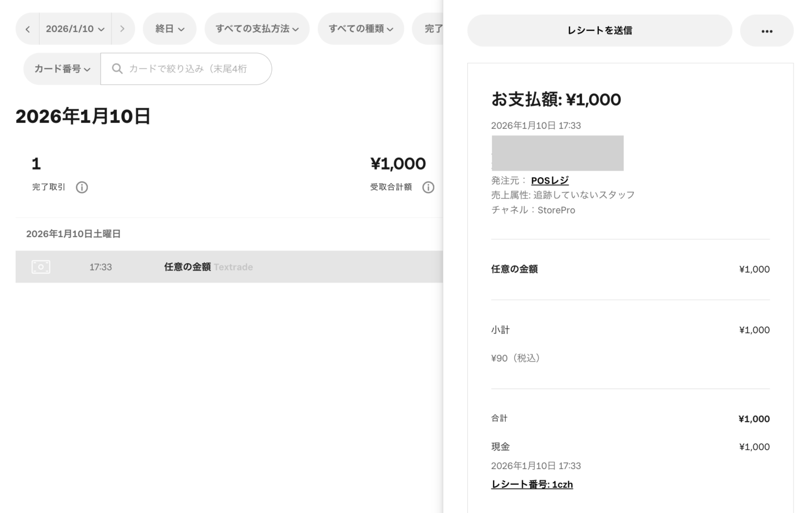Click the info icon beside 完了取引

82,187
